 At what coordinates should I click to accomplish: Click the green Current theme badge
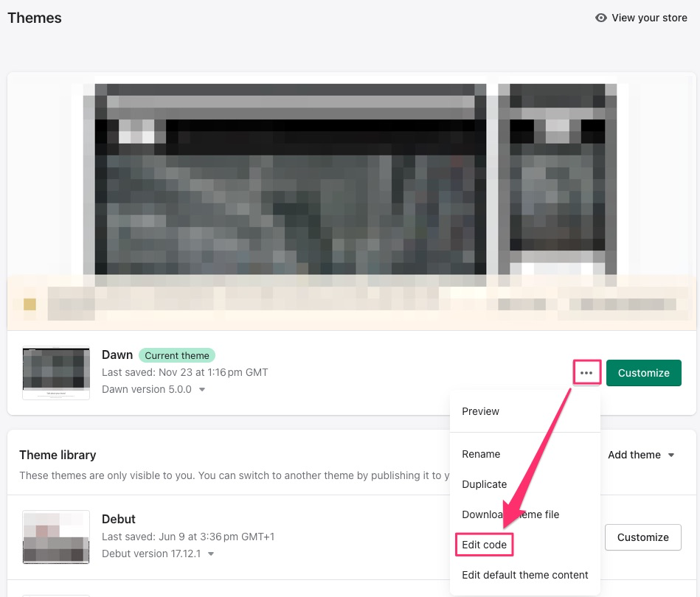point(177,355)
